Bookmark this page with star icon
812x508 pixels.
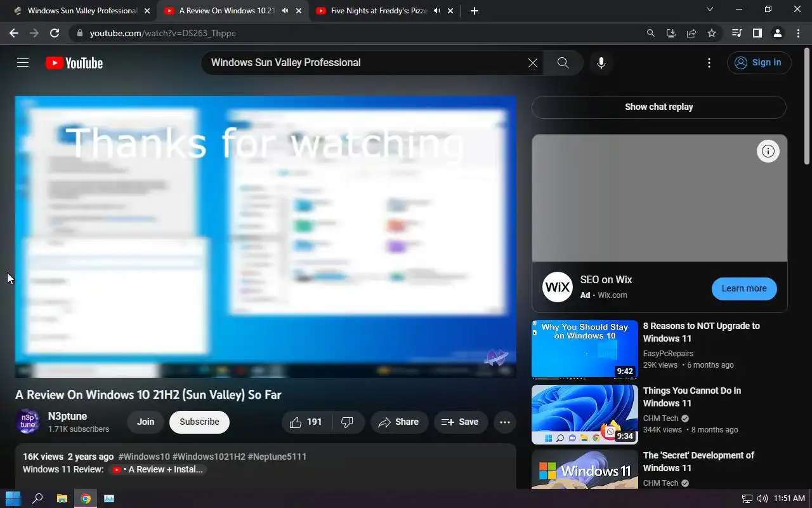tap(712, 33)
